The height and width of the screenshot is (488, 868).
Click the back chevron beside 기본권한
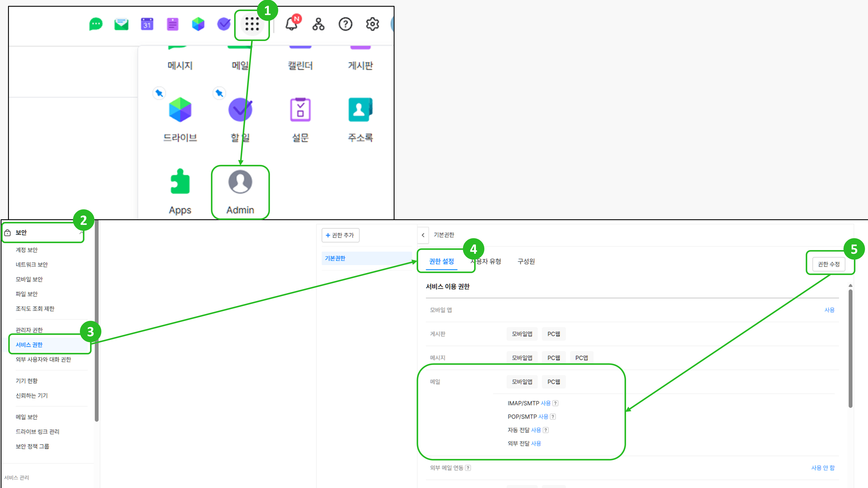(423, 235)
